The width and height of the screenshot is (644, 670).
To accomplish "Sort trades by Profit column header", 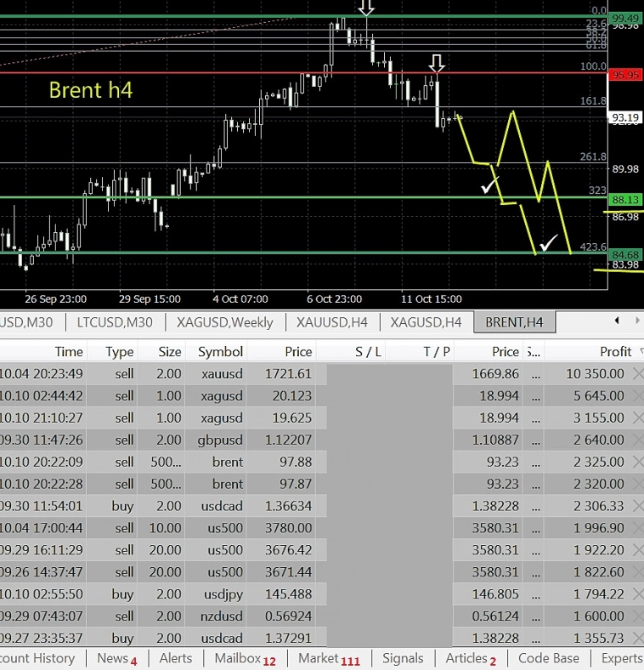I will coord(614,351).
